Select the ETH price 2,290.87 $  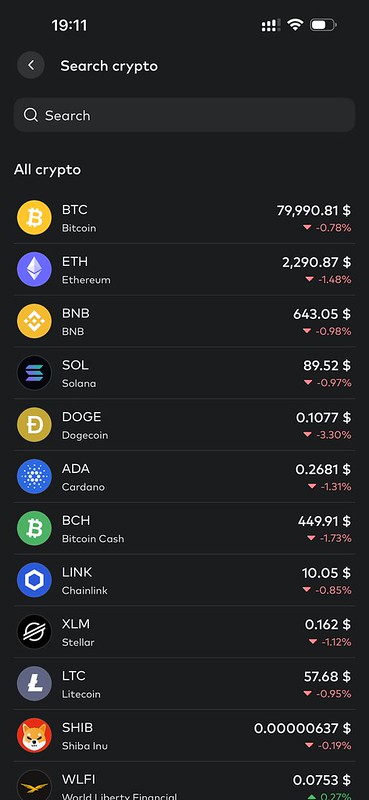coord(316,262)
